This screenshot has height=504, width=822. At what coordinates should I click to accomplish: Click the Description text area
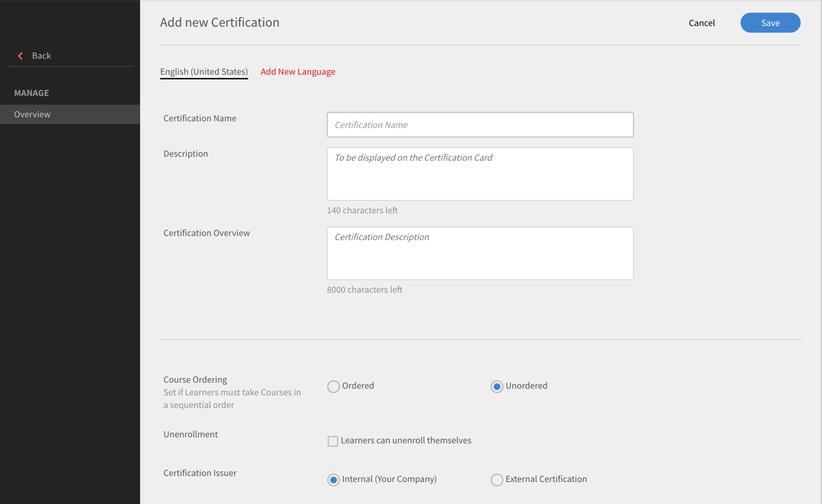point(480,173)
